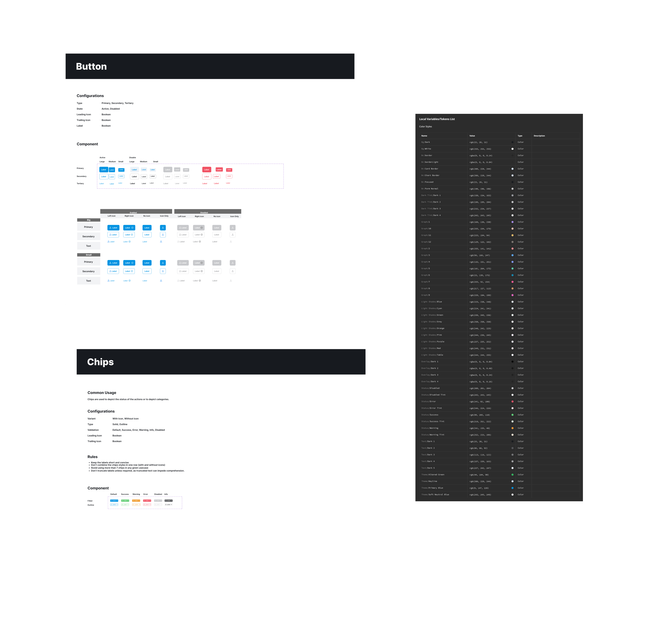Viewport: 672px width, 618px height.
Task: Select the outlined red Error chip
Action: coord(147,505)
